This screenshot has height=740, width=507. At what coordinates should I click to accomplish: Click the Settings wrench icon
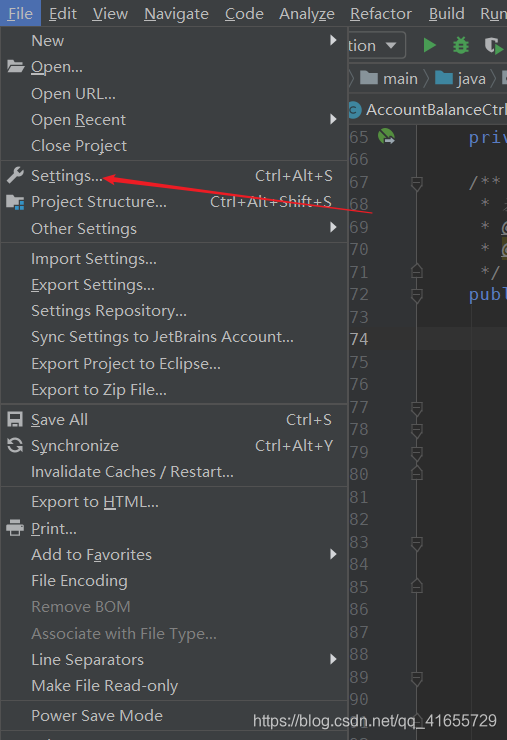click(x=16, y=176)
